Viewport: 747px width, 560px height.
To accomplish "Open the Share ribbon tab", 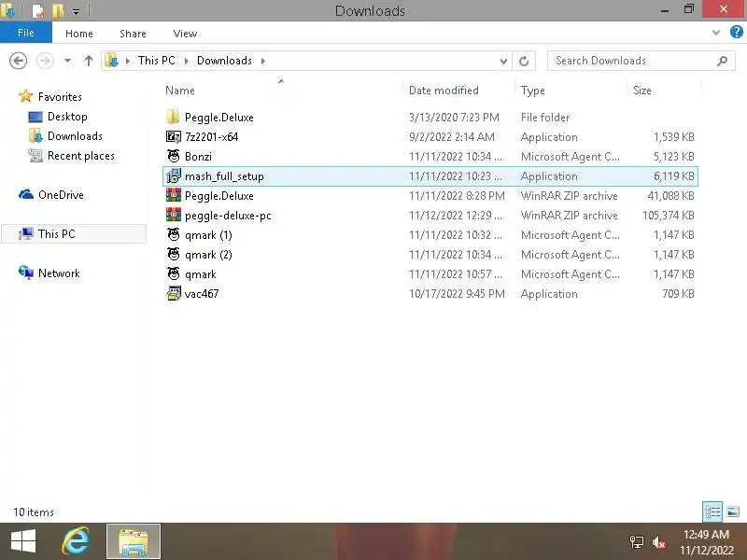I will (133, 34).
